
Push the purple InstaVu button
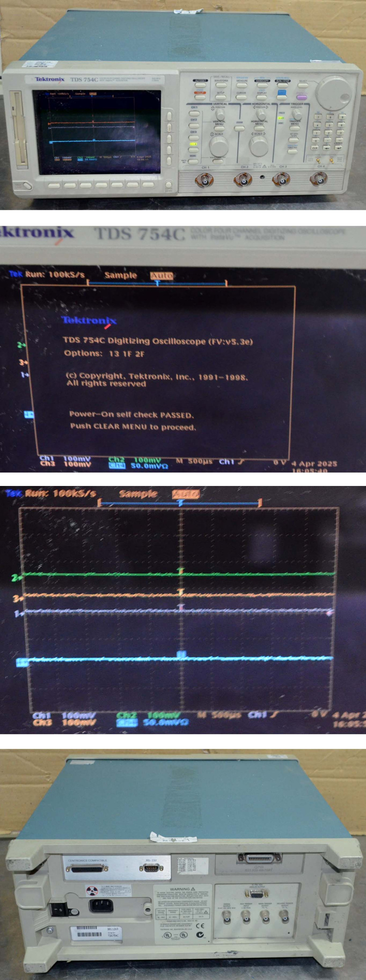coord(302,98)
